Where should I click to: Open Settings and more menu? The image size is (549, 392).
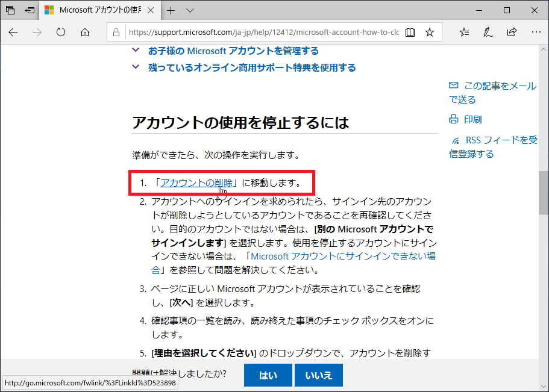[x=536, y=33]
